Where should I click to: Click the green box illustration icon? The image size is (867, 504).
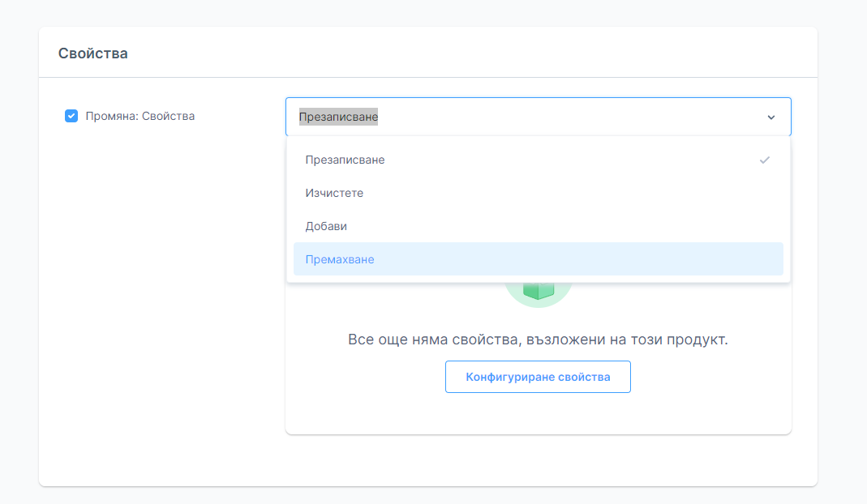click(538, 292)
